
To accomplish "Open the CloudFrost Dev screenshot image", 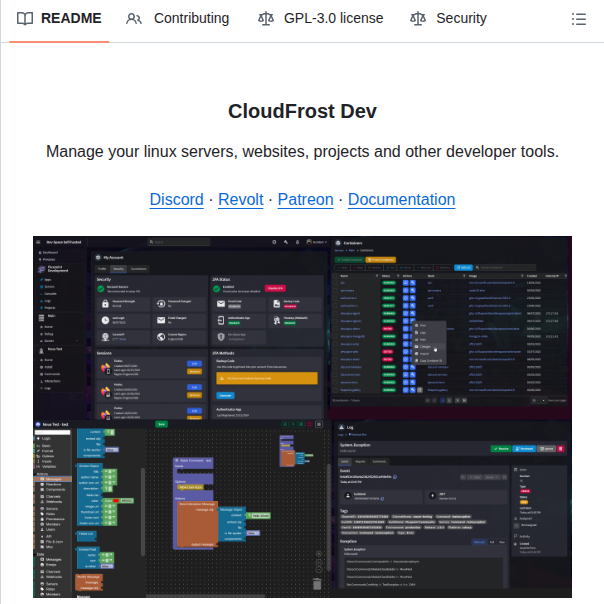I will coord(302,417).
